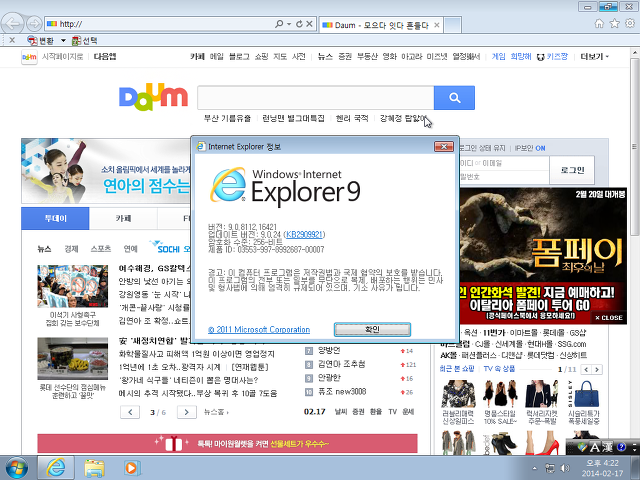Click the address bar search magnifier icon
Viewport: 640px width, 480px height.
pos(279,24)
